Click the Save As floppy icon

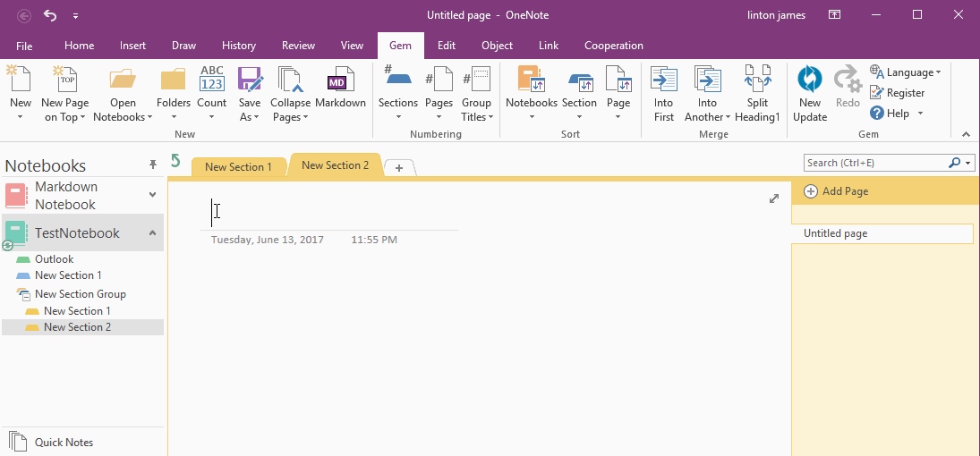point(250,80)
